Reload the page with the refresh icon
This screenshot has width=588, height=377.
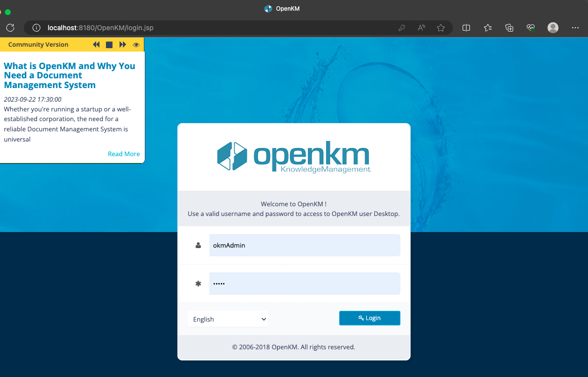pyautogui.click(x=10, y=28)
